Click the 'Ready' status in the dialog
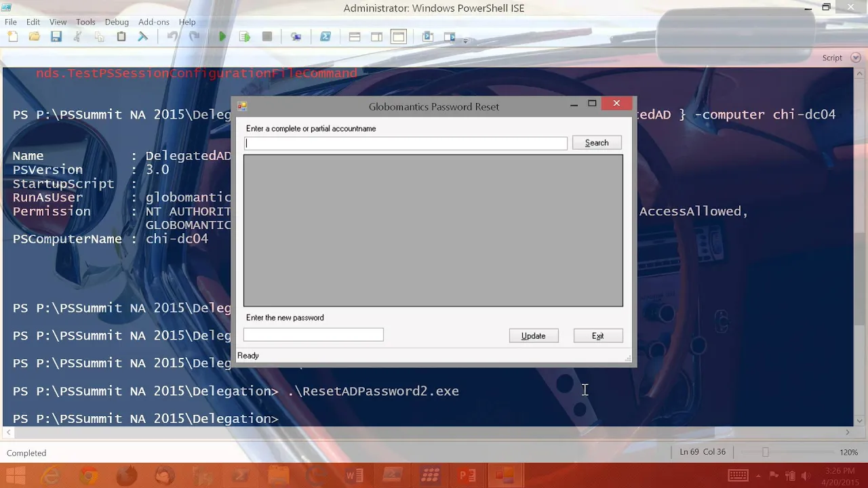The height and width of the screenshot is (488, 868). (x=248, y=355)
